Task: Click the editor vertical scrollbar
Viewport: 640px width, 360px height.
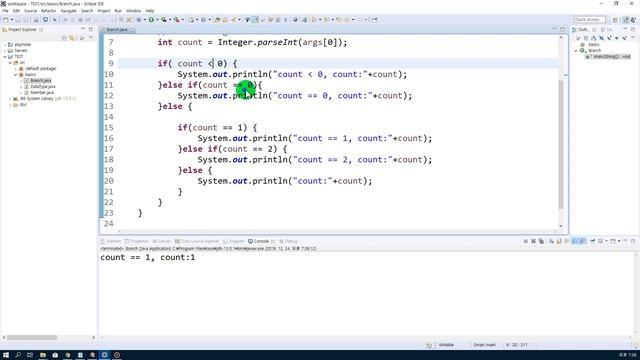Action: coord(561,145)
